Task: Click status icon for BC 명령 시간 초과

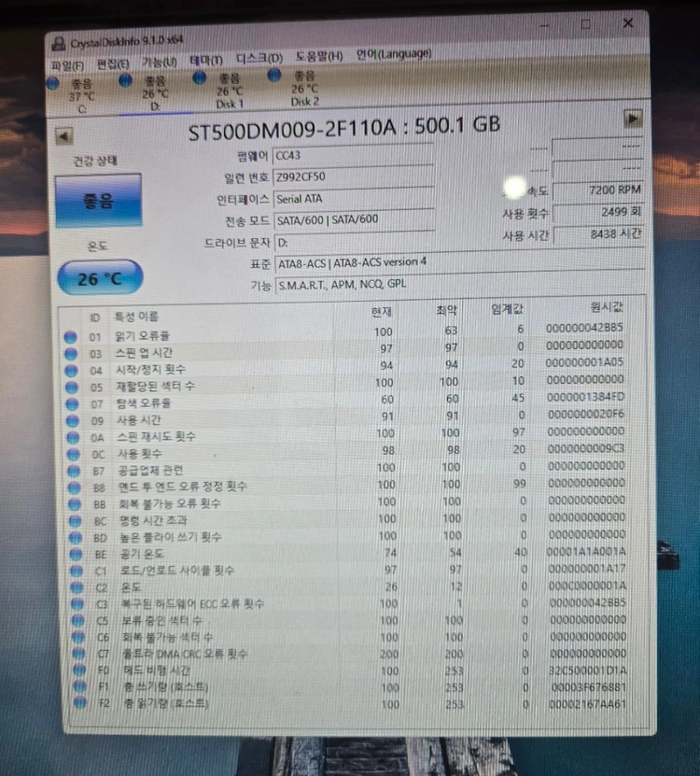Action: [x=76, y=521]
